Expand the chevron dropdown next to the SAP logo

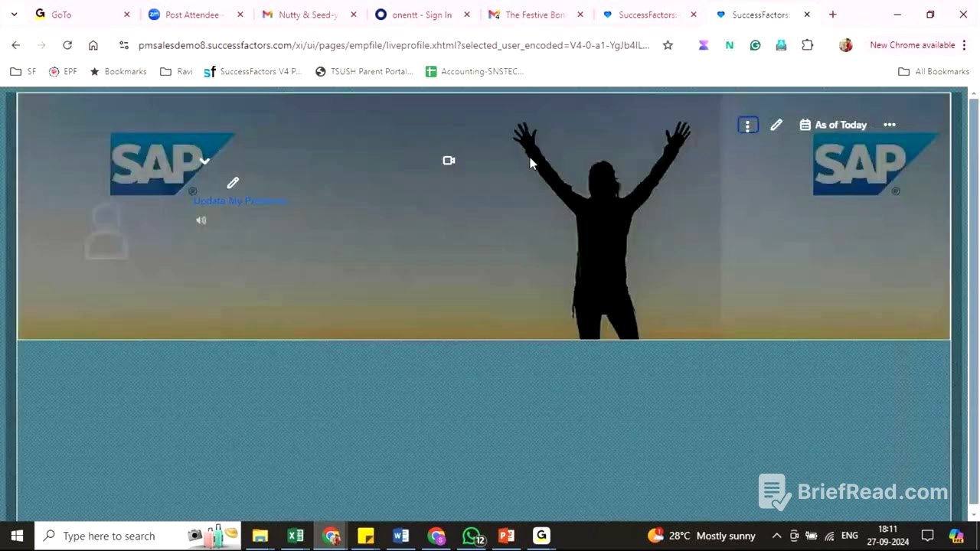(x=204, y=161)
